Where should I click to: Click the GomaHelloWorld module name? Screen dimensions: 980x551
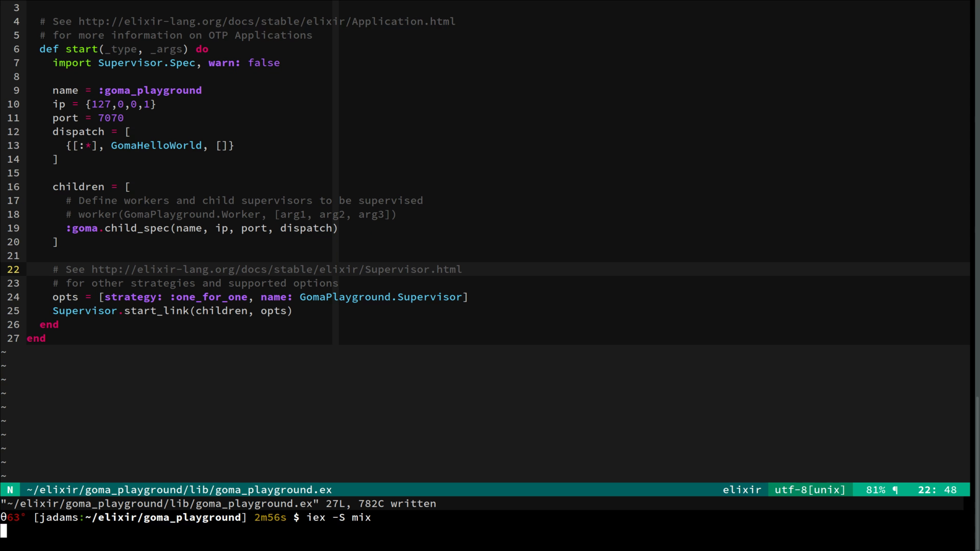[x=156, y=145]
